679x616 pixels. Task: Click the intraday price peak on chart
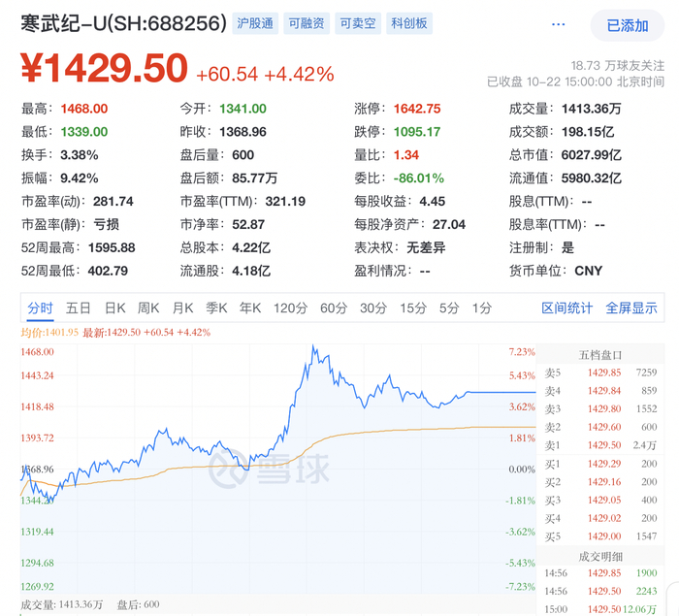[x=313, y=346]
